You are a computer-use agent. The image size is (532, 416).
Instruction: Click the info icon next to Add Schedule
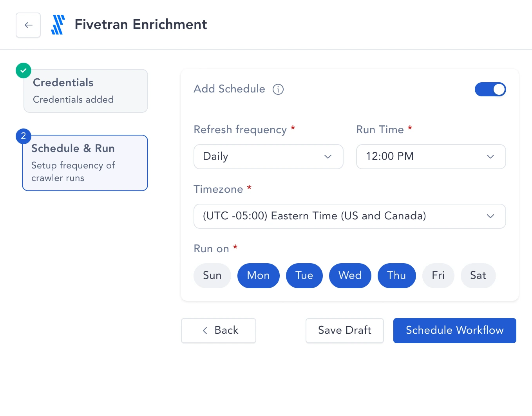click(x=278, y=89)
